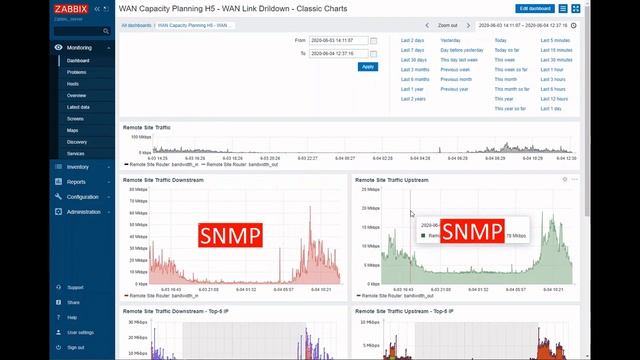
Task: Open Discovery under Monitoring
Action: coord(77,142)
